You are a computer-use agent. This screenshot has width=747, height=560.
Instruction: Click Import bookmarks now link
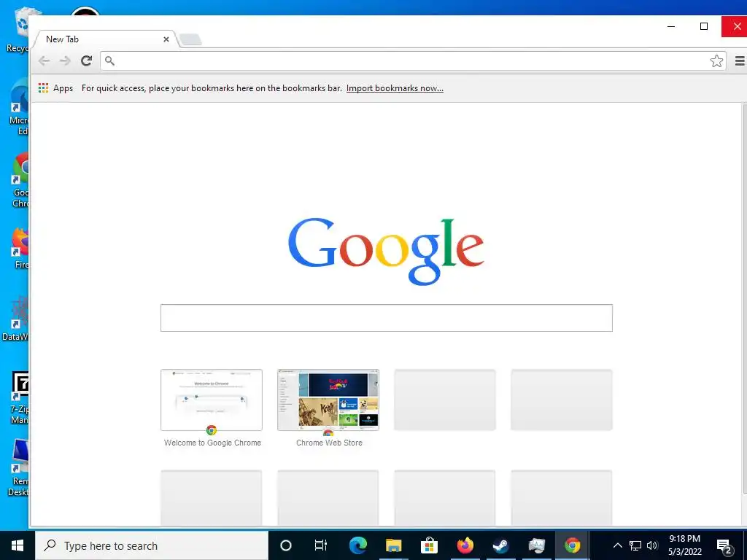[395, 88]
